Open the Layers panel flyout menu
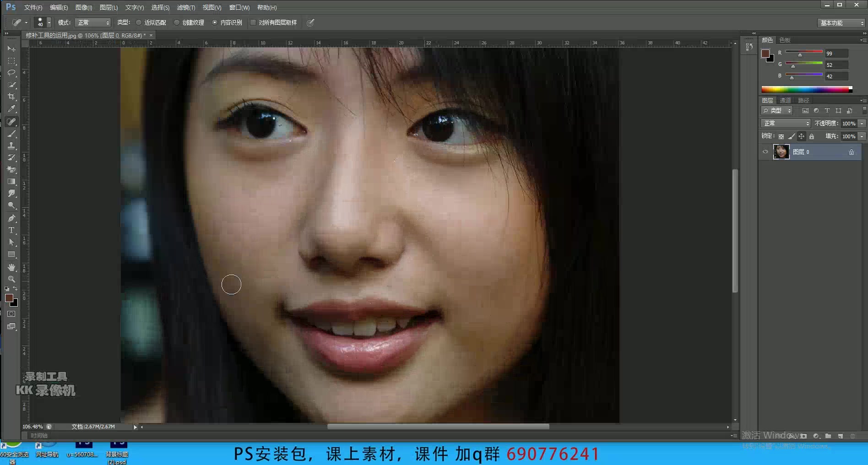Image resolution: width=868 pixels, height=465 pixels. (x=863, y=101)
